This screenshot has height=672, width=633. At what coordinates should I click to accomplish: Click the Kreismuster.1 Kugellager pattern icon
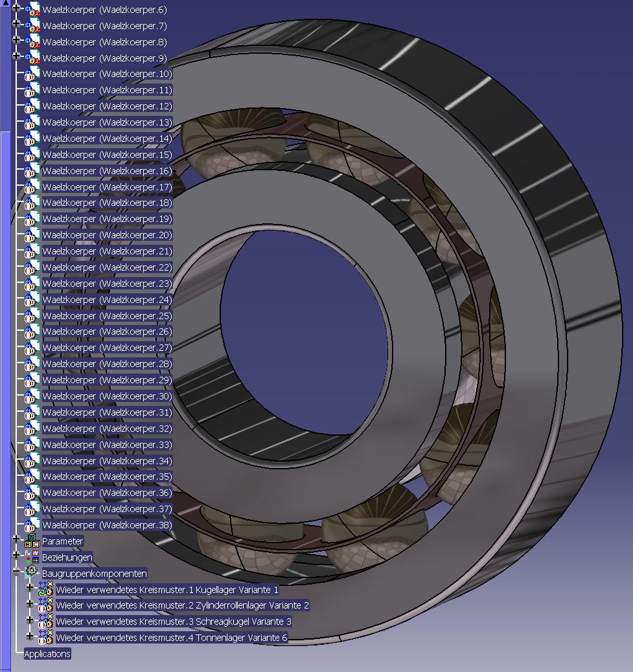tap(45, 589)
